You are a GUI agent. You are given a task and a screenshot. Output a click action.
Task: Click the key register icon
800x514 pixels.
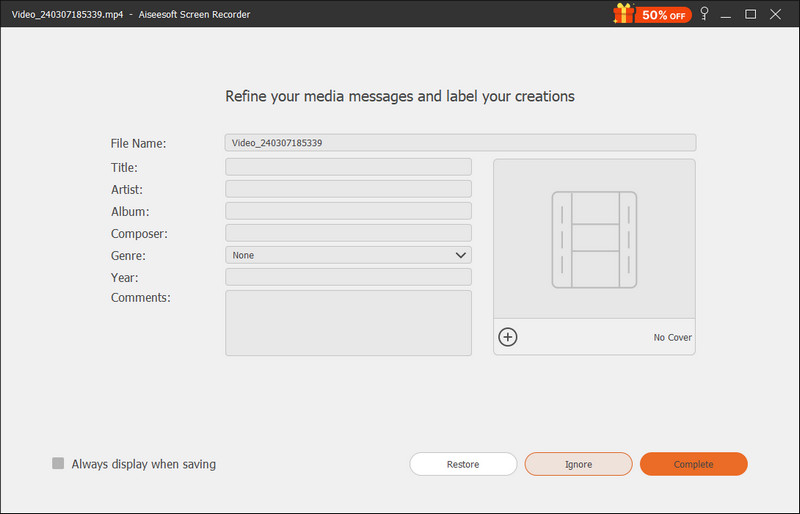tap(705, 13)
